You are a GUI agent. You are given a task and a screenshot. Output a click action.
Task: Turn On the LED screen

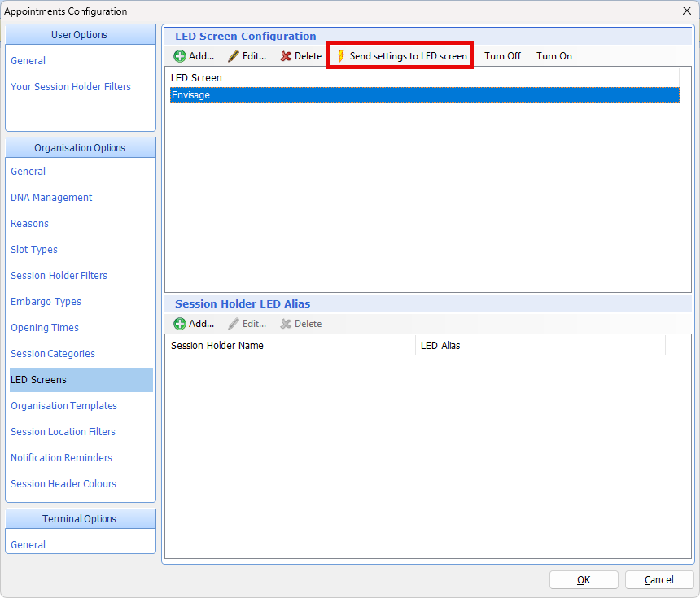(553, 56)
